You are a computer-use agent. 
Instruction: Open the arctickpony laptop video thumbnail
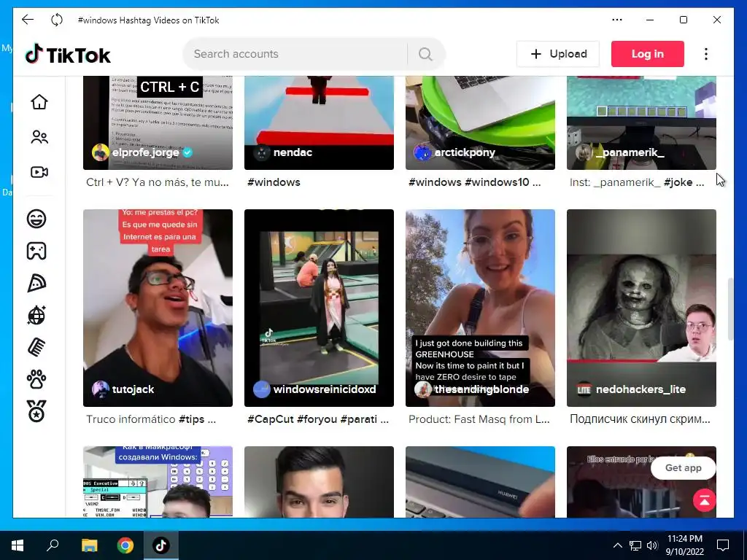480,122
